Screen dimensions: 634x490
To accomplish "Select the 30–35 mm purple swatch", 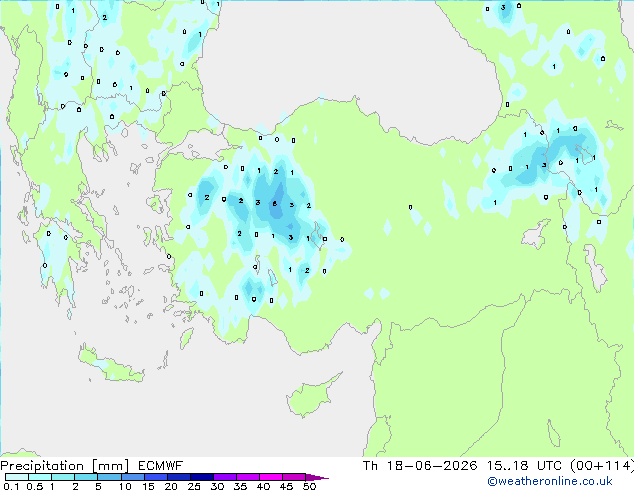I will [x=225, y=477].
